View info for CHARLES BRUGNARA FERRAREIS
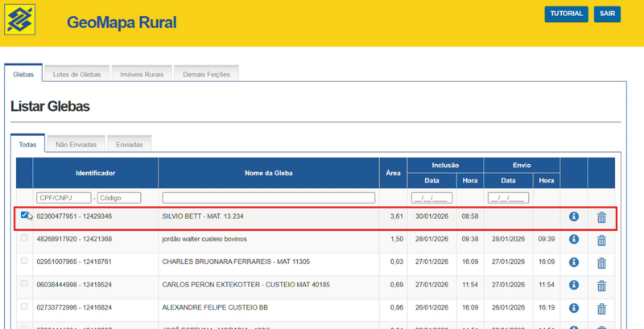The height and width of the screenshot is (329, 644). click(574, 262)
